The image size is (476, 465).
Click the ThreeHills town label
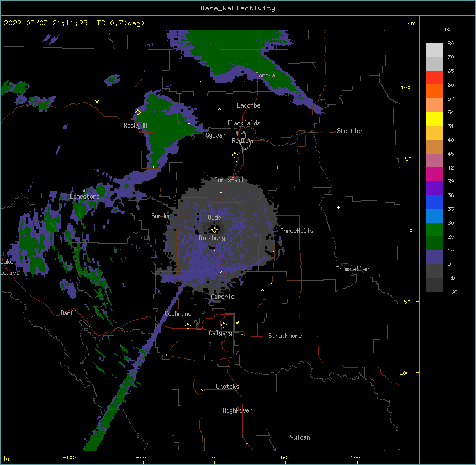[297, 231]
